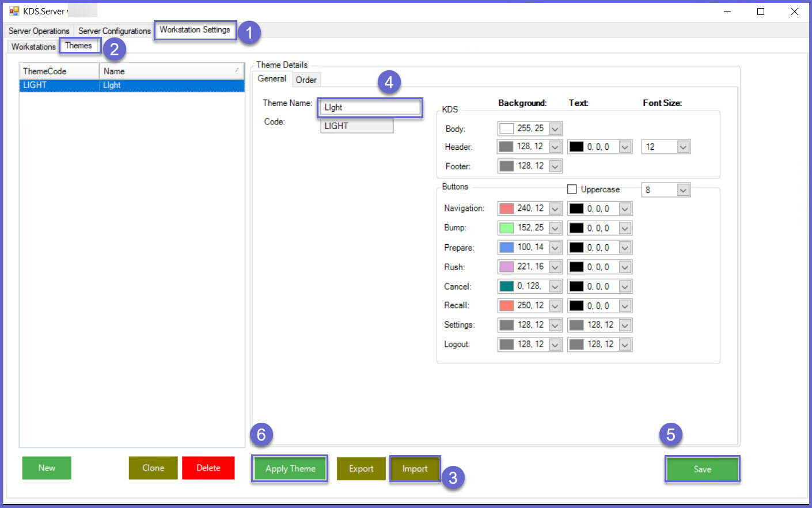
Task: Open the Cancel background color dropdown
Action: (555, 287)
